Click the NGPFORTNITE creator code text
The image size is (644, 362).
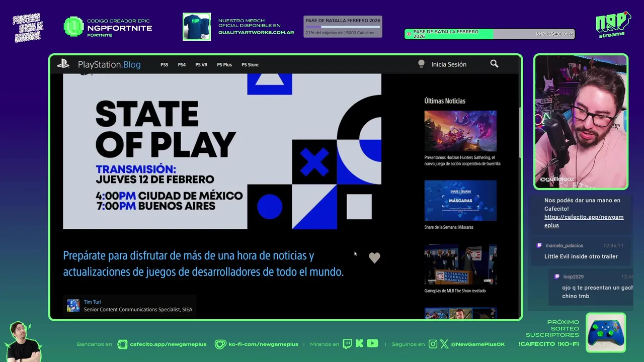tap(120, 28)
